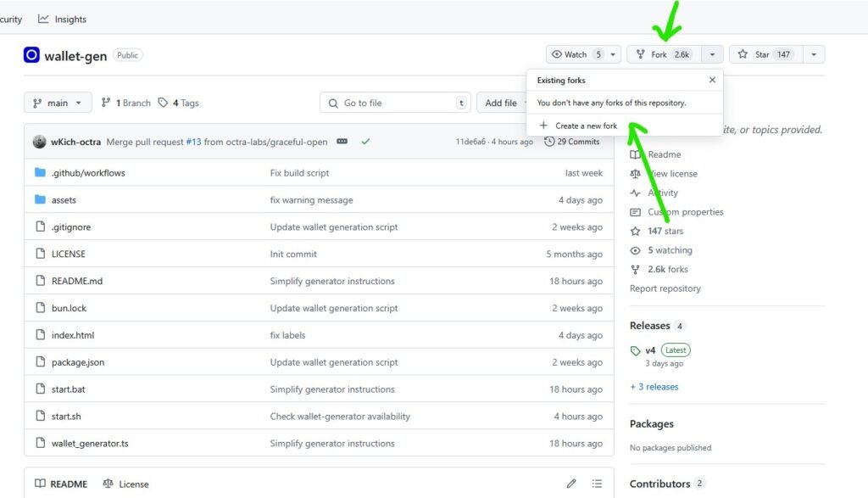The width and height of the screenshot is (868, 498).
Task: Open the .gitignore file
Action: [x=71, y=227]
